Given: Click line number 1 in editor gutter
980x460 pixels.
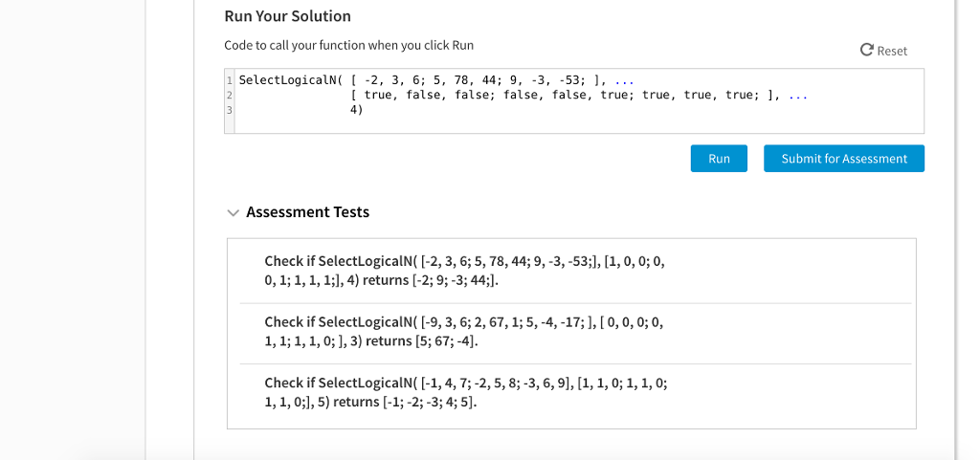Looking at the screenshot, I should click(x=230, y=80).
